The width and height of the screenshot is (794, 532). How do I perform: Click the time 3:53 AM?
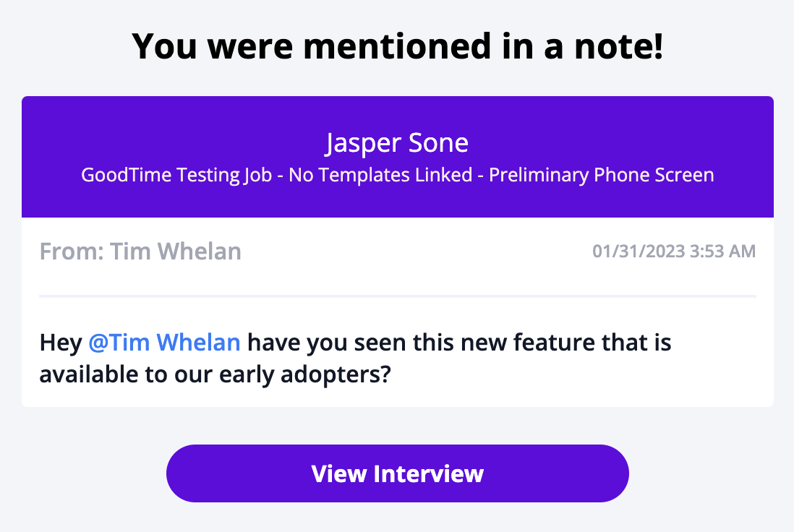[724, 252]
